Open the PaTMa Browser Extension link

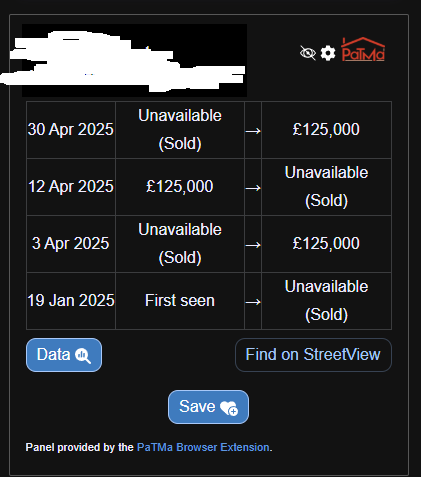point(203,447)
